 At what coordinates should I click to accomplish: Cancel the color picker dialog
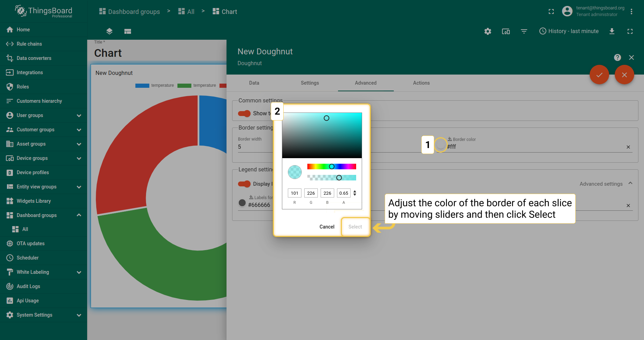pyautogui.click(x=327, y=227)
